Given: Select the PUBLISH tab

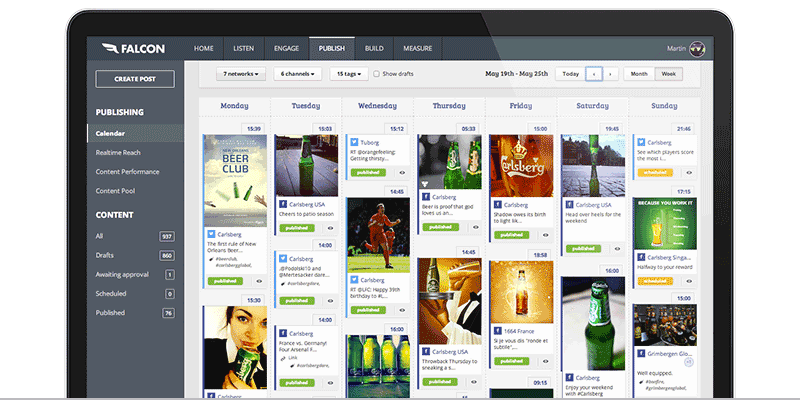Looking at the screenshot, I should [x=332, y=48].
